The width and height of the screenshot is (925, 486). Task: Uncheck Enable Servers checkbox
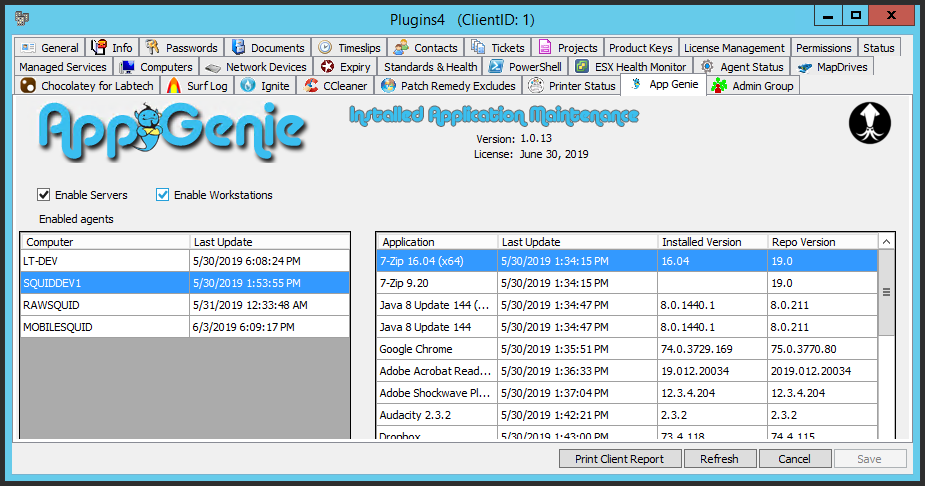pos(44,195)
